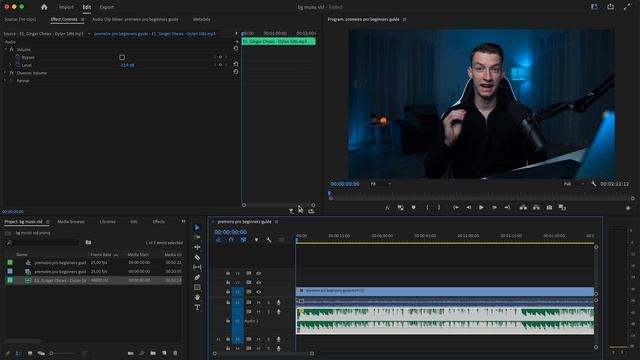Open the sequence tab panel menu
This screenshot has height=360, width=640.
click(x=277, y=222)
